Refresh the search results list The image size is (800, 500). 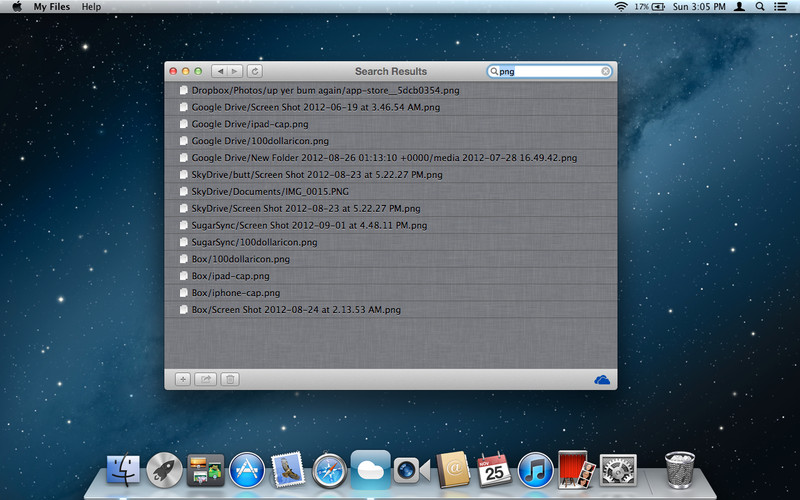coord(255,71)
